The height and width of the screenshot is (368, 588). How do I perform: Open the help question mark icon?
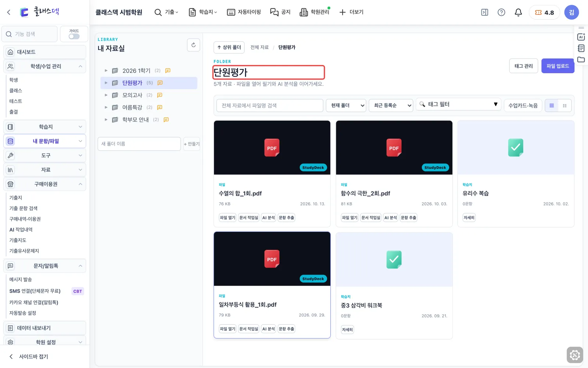pyautogui.click(x=501, y=12)
